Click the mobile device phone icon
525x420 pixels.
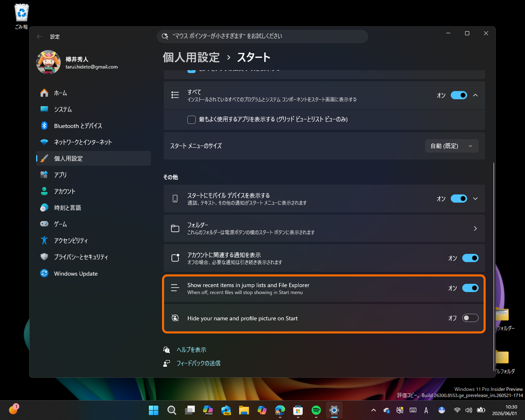coord(175,199)
